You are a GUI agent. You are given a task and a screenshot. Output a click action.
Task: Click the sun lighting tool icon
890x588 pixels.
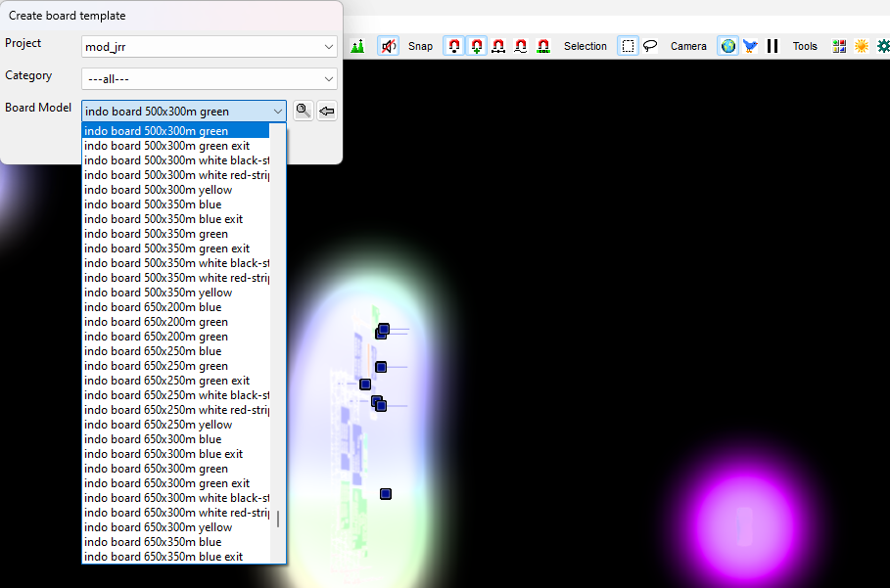[x=861, y=46]
